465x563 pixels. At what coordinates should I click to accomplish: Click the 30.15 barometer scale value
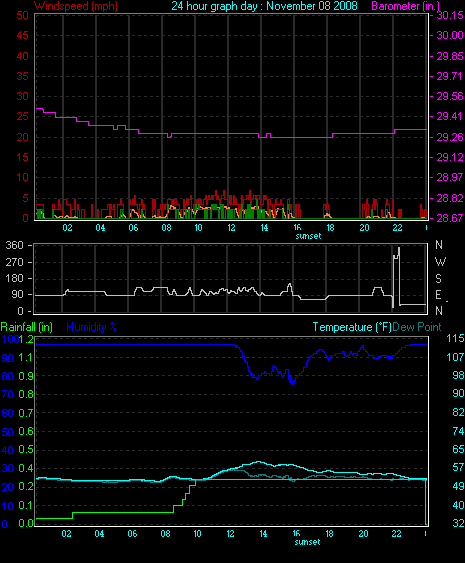[x=450, y=15]
